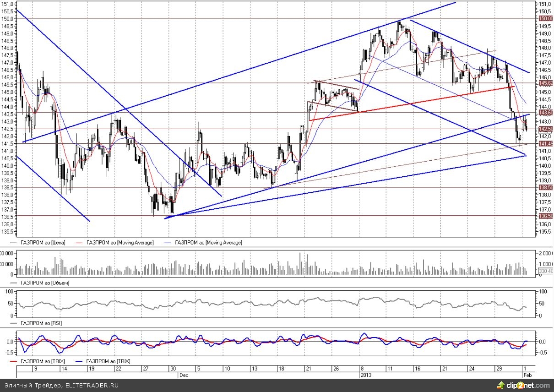The image size is (554, 392).
Task: Click the 136,55 support level tag
Action: 544,216
